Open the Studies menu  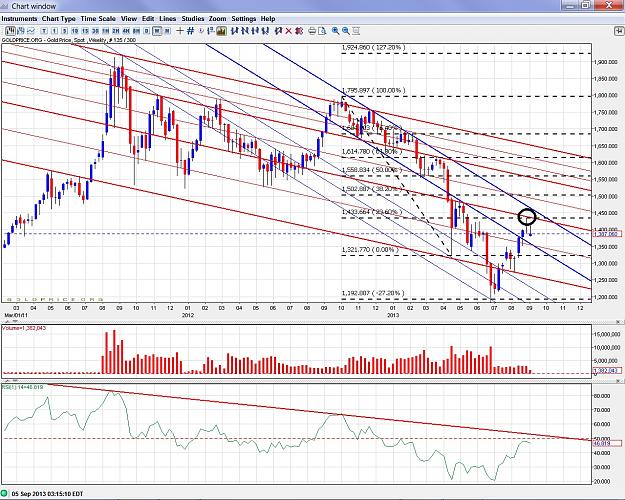[x=193, y=19]
